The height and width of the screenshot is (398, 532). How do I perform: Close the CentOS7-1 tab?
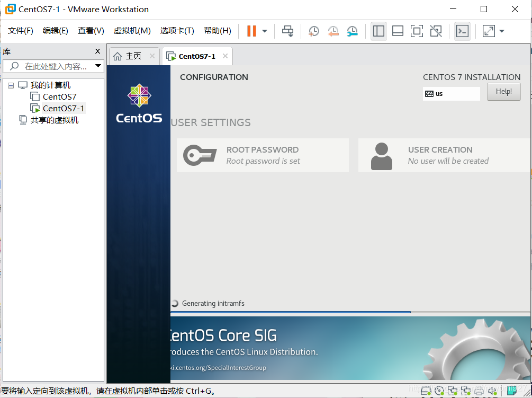pos(225,56)
